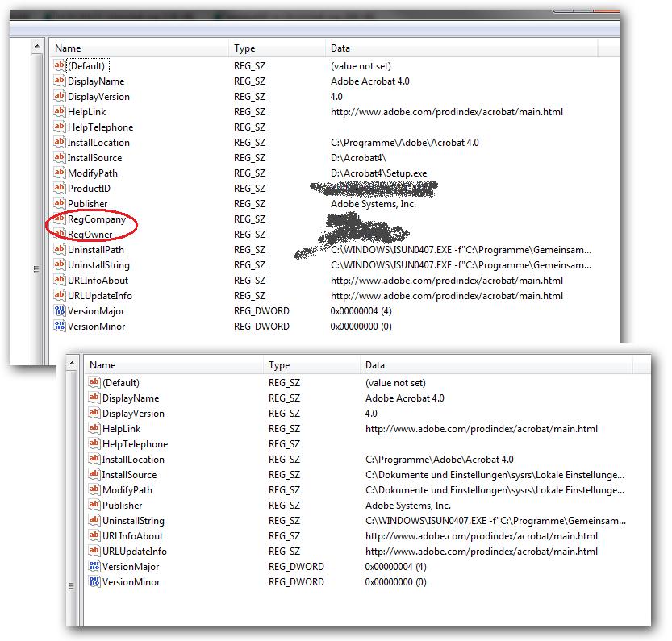The image size is (672, 641).
Task: Click the string icon beside HelpTelephone in upper list
Action: (59, 127)
